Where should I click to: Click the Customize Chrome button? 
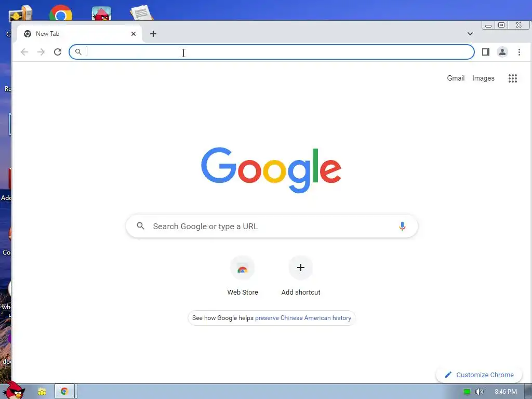point(479,375)
